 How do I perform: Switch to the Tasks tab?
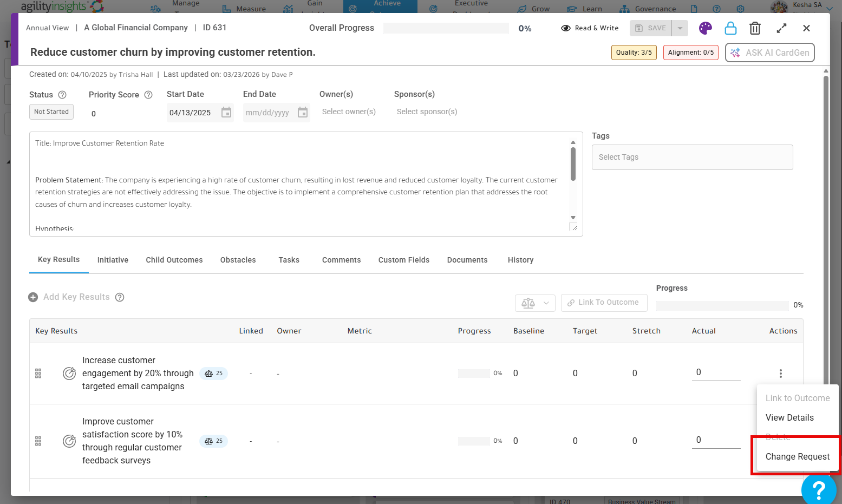pos(289,260)
